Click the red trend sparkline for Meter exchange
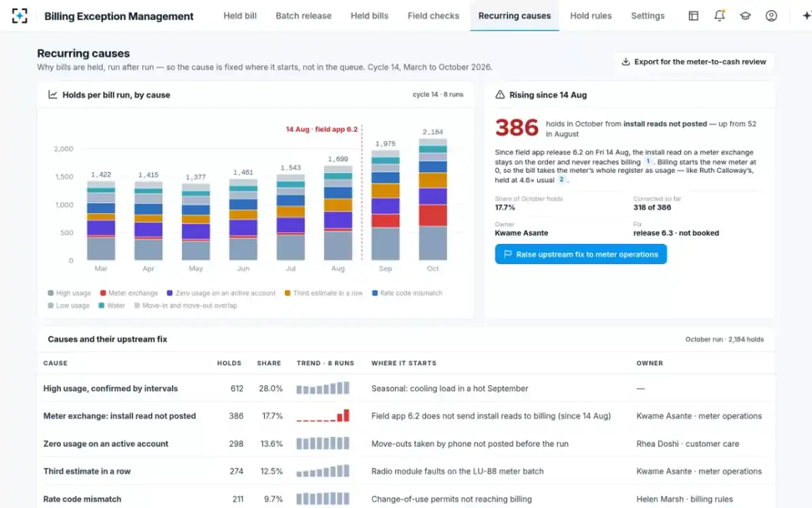This screenshot has width=812, height=508. (x=323, y=415)
